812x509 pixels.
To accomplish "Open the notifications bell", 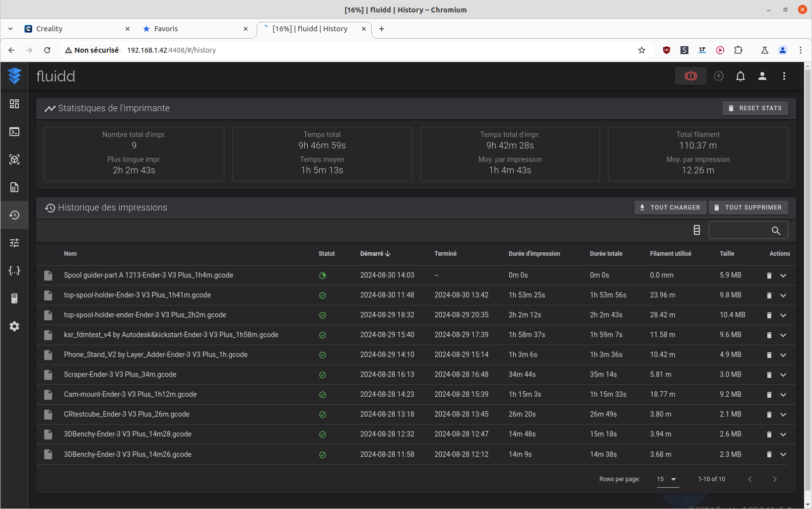I will tap(740, 76).
